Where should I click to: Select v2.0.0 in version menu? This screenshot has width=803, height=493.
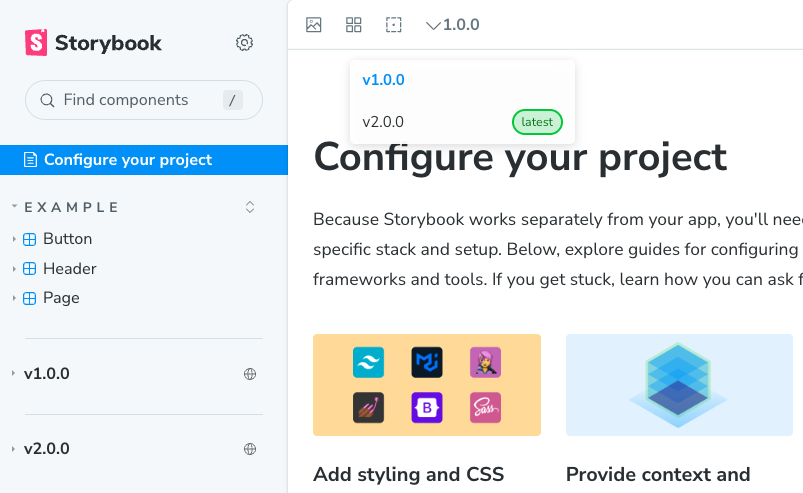pos(462,122)
